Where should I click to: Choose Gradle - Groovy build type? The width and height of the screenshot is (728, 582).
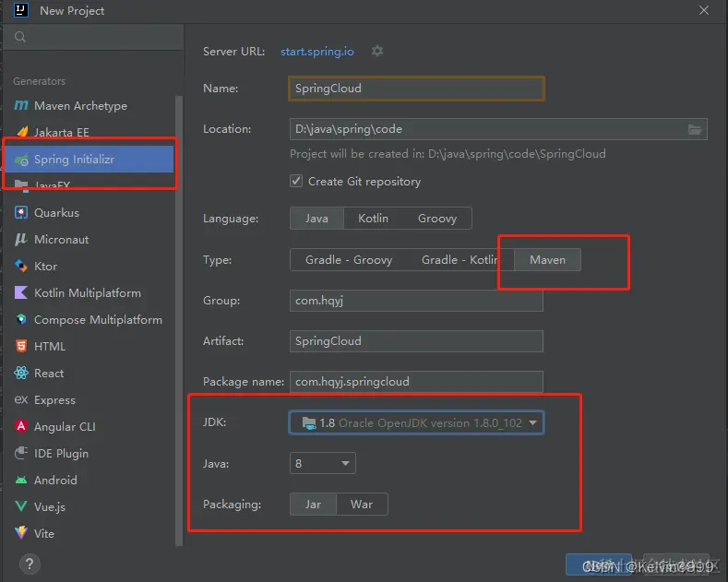click(349, 259)
